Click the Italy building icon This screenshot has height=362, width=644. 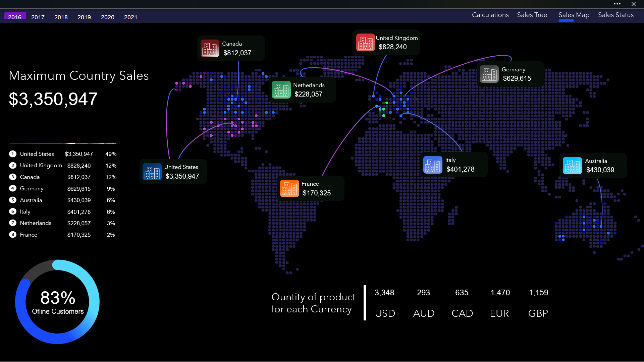point(433,165)
